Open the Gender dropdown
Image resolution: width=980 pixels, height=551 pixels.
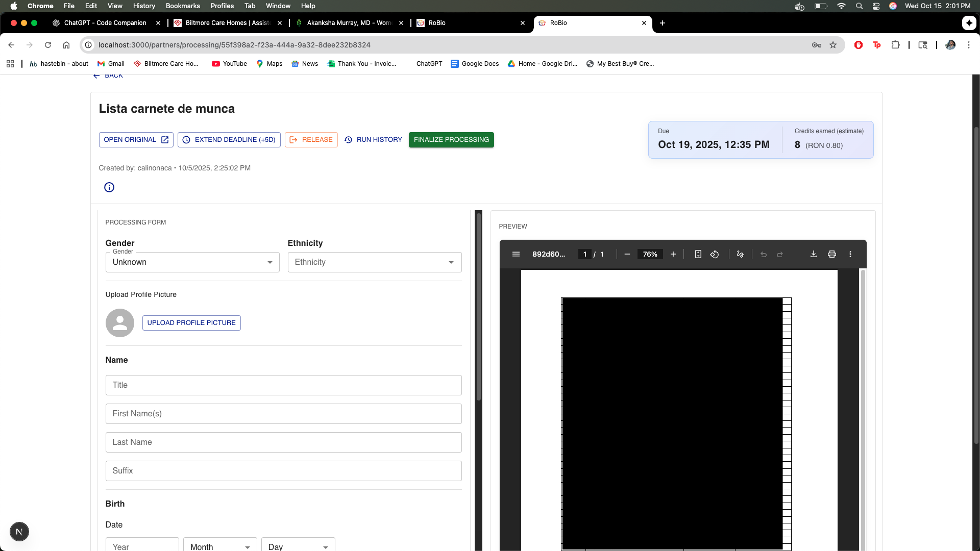[192, 262]
